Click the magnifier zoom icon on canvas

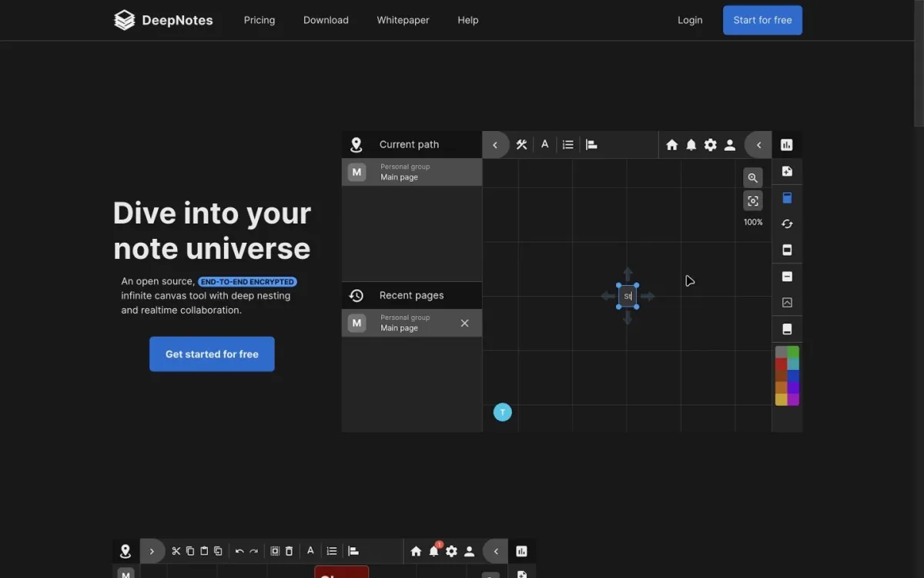[x=752, y=178]
